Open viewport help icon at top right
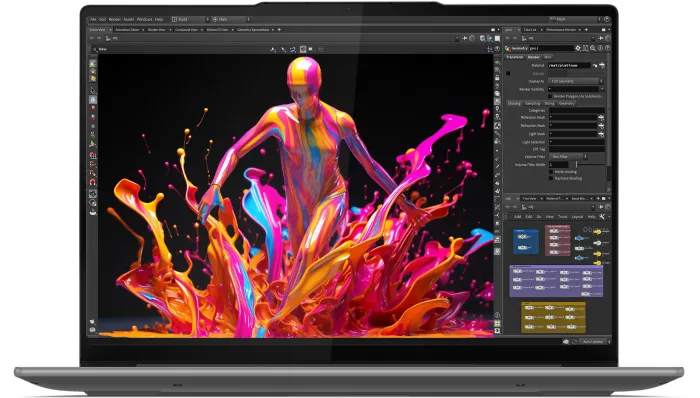Image resolution: width=700 pixels, height=398 pixels. 497,49
